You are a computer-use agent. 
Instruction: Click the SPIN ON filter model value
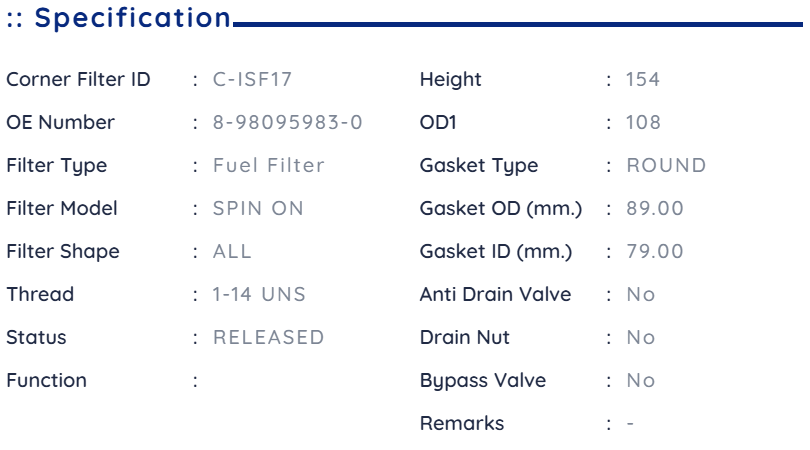[x=258, y=208]
